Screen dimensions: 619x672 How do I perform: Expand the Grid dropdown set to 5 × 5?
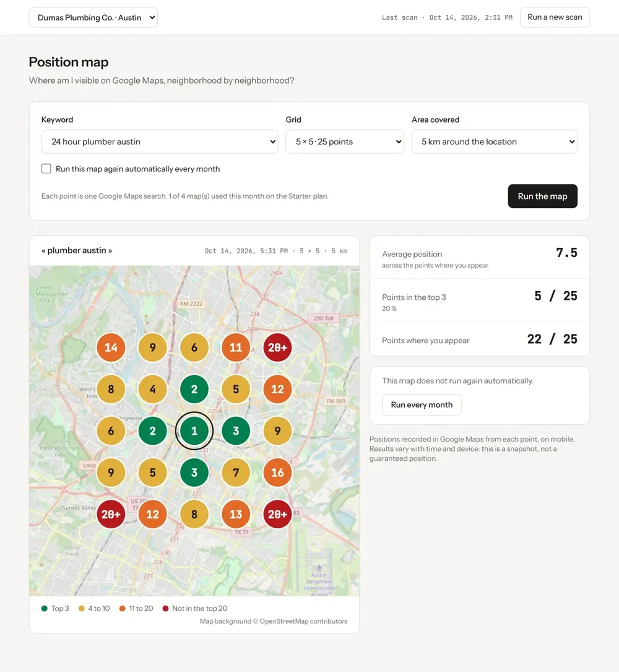[344, 141]
